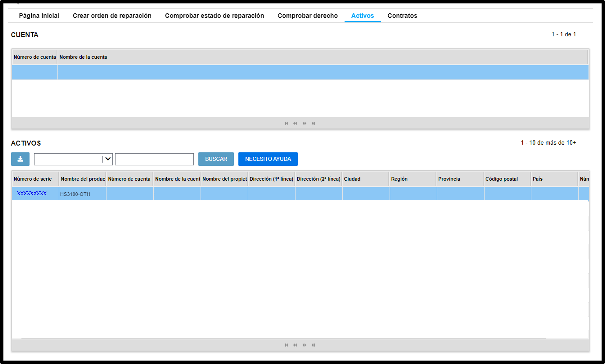This screenshot has width=605, height=364.
Task: Go to next page in Activos pager
Action: click(x=304, y=345)
